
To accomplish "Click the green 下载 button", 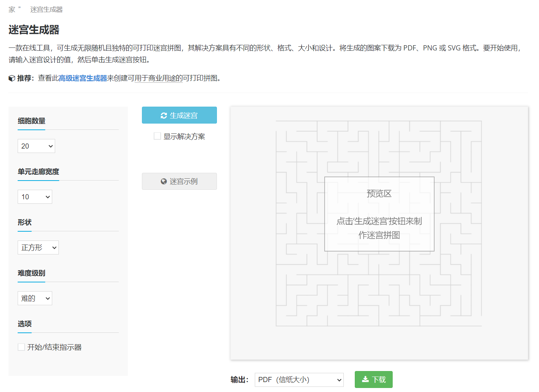I will (x=374, y=379).
